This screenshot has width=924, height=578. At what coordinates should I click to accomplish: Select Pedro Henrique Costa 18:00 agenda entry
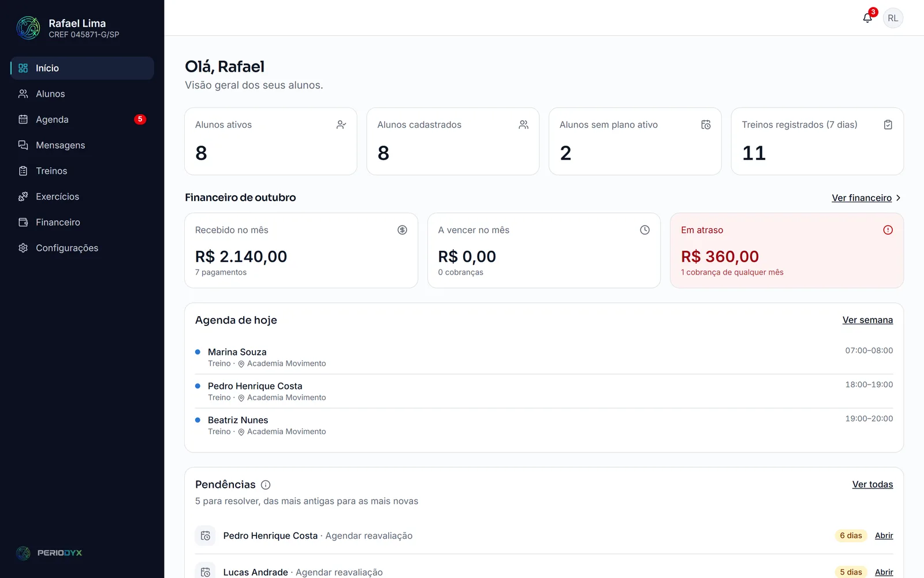pyautogui.click(x=544, y=391)
